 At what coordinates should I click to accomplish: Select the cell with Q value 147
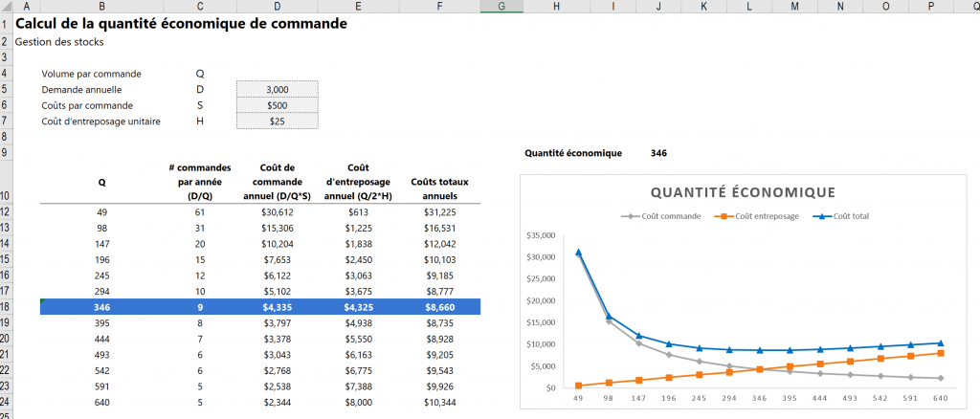(x=101, y=244)
